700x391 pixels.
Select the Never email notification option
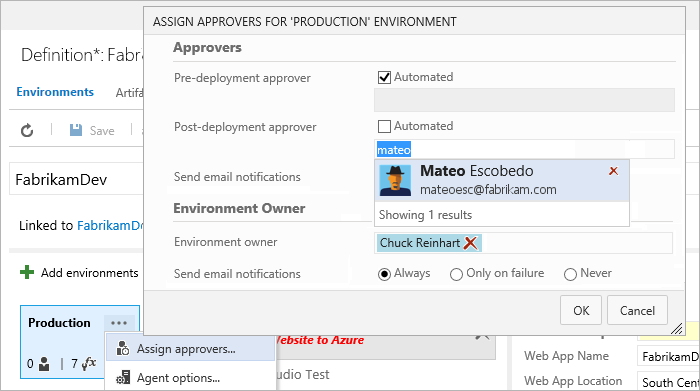point(570,274)
